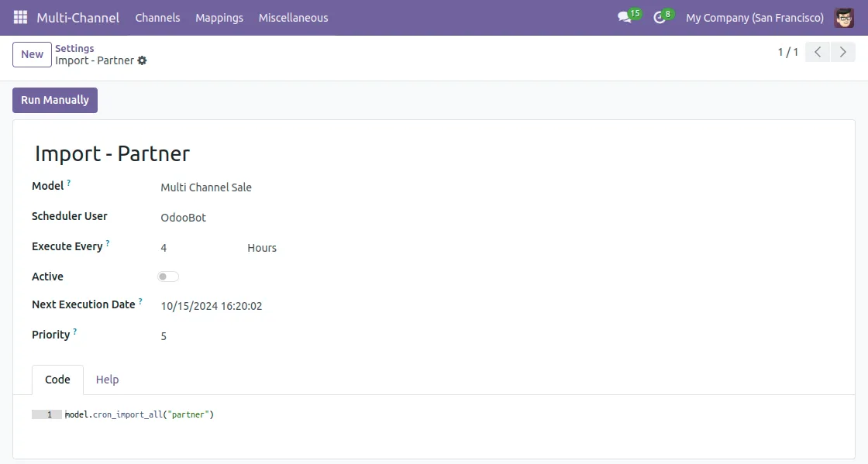This screenshot has height=464, width=868.
Task: Toggle the Active switch
Action: click(x=167, y=277)
